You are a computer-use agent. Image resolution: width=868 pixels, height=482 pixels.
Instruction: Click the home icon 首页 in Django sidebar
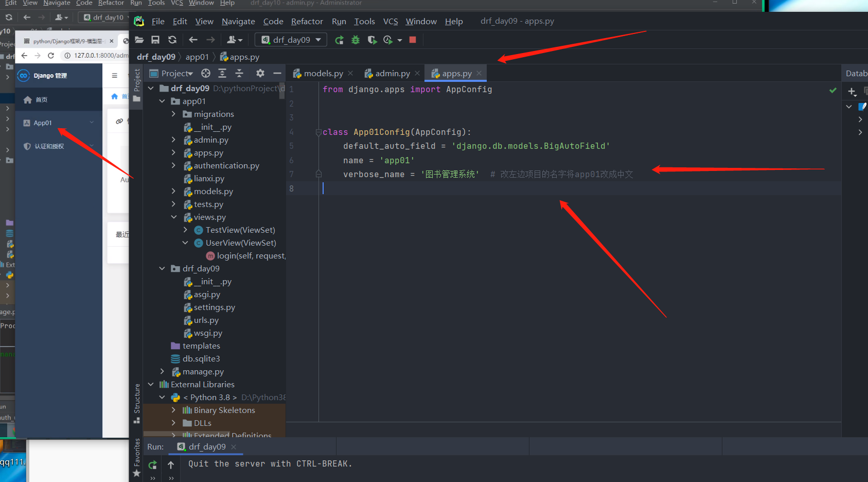28,100
